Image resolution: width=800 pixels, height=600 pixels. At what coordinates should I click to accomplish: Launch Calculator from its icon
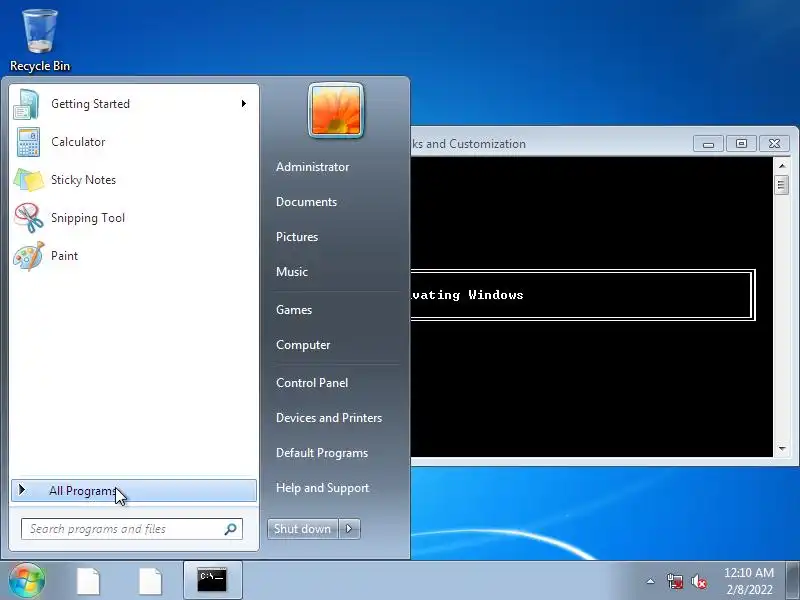pyautogui.click(x=28, y=142)
